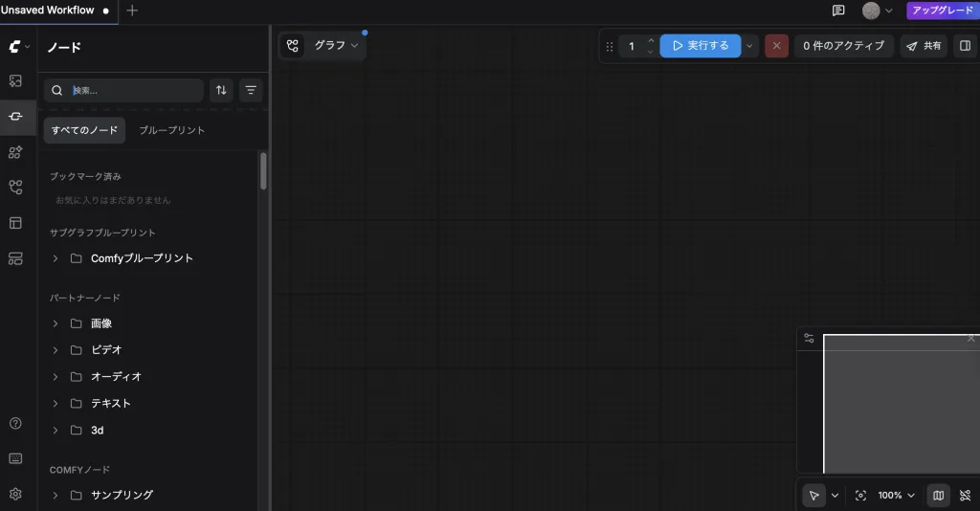The width and height of the screenshot is (980, 511).
Task: Click the sort nodes arrows icon
Action: point(222,90)
